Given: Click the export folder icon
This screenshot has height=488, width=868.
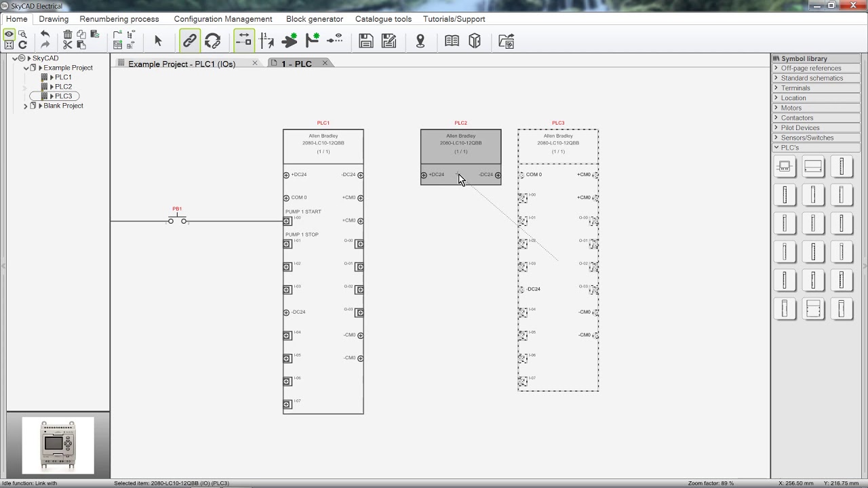Looking at the screenshot, I should tap(506, 41).
